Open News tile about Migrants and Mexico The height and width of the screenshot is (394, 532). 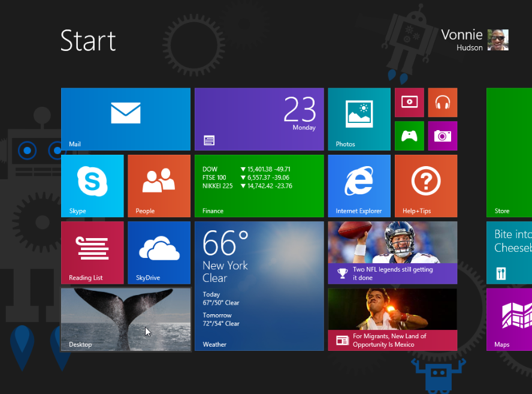(392, 319)
